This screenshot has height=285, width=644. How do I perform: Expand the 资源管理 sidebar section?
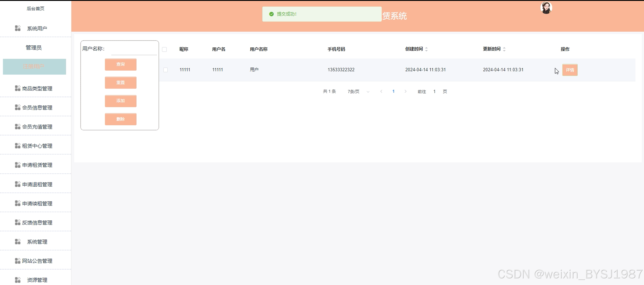37,280
